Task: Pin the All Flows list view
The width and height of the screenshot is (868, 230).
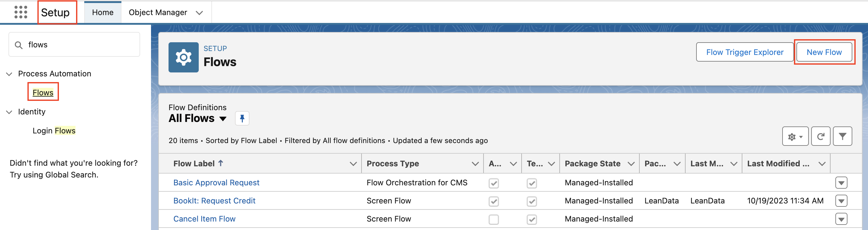Action: point(242,118)
